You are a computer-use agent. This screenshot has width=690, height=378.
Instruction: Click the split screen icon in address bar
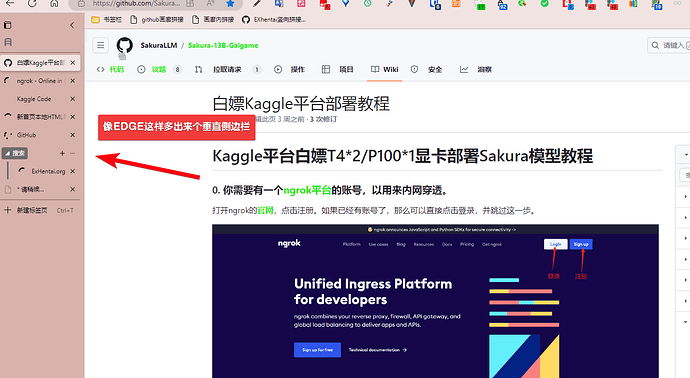pyautogui.click(x=190, y=4)
